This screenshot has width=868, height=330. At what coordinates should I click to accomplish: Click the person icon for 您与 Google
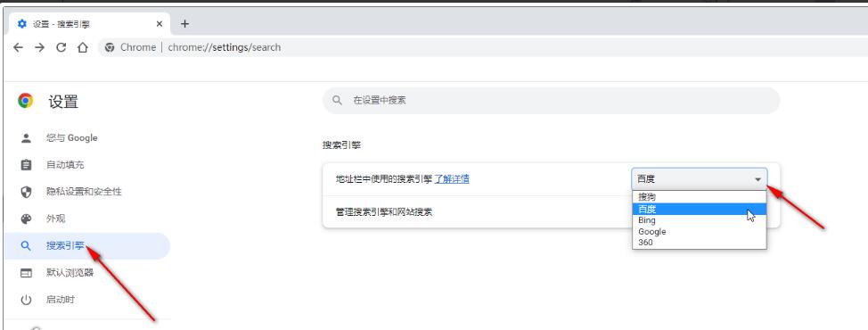26,138
